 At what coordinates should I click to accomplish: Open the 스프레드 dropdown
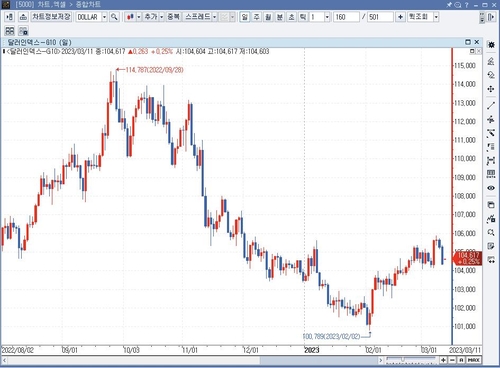point(214,17)
